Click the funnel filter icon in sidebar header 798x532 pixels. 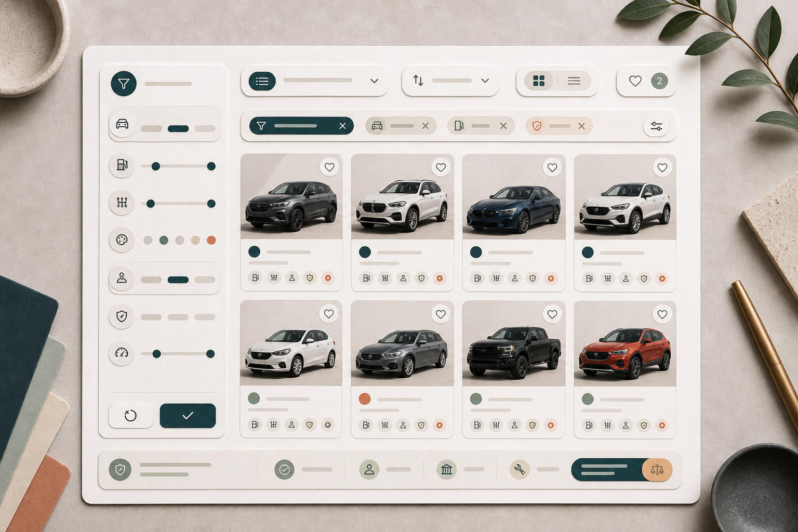[x=124, y=83]
